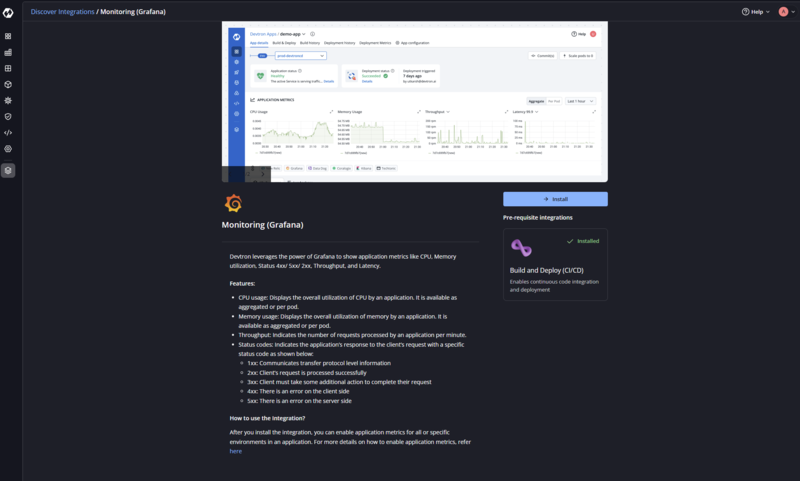This screenshot has height=481, width=800.
Task: Select the highlighted Stack Manager layers icon
Action: coord(8,171)
